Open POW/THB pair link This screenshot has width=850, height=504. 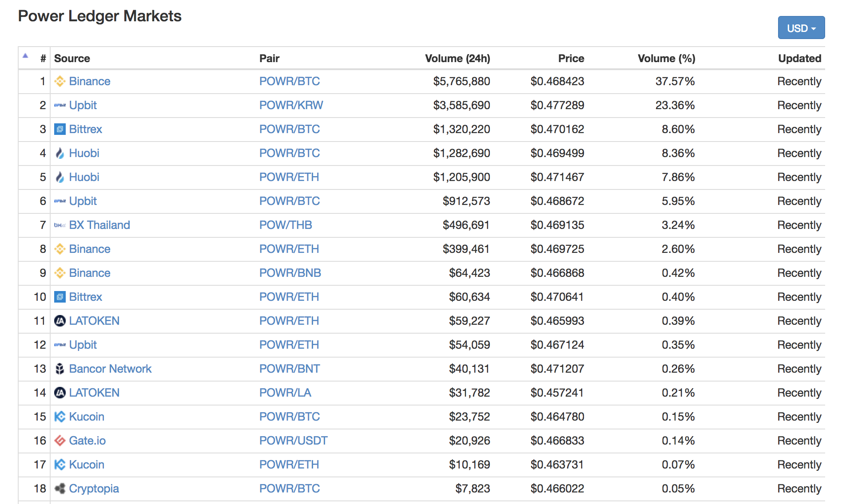pos(286,225)
